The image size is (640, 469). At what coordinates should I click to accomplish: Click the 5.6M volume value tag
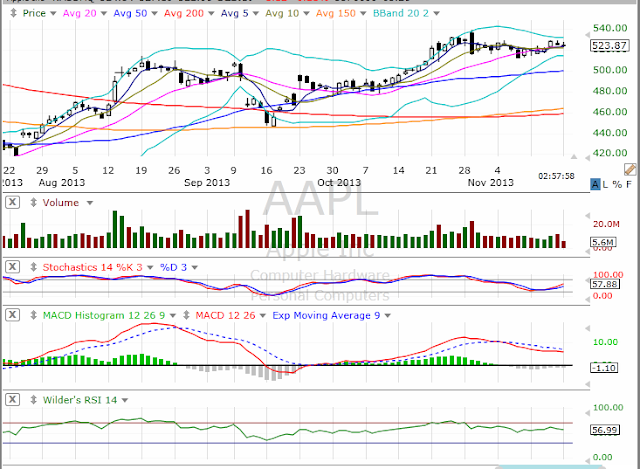click(x=603, y=242)
